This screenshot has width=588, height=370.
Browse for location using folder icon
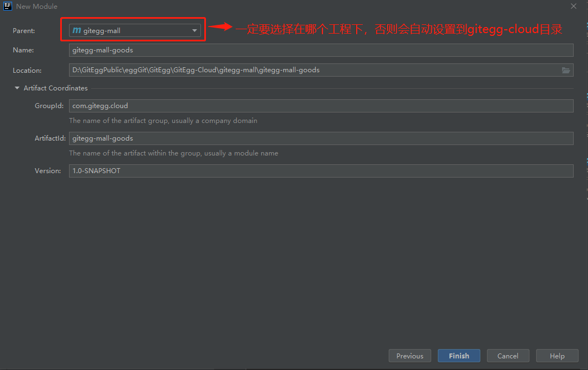[x=566, y=70]
